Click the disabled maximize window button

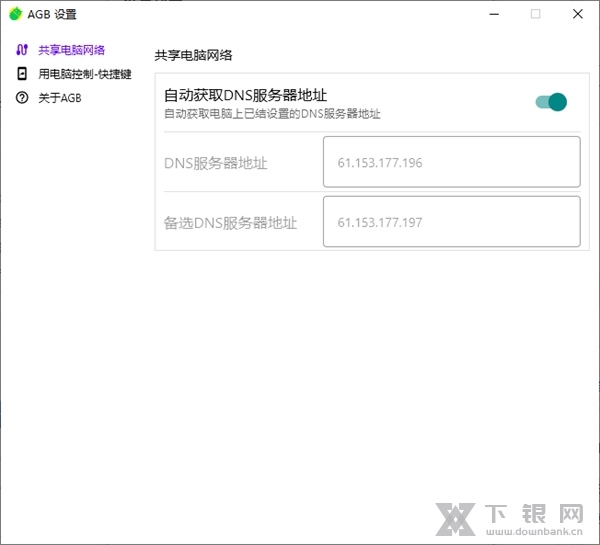pos(536,14)
